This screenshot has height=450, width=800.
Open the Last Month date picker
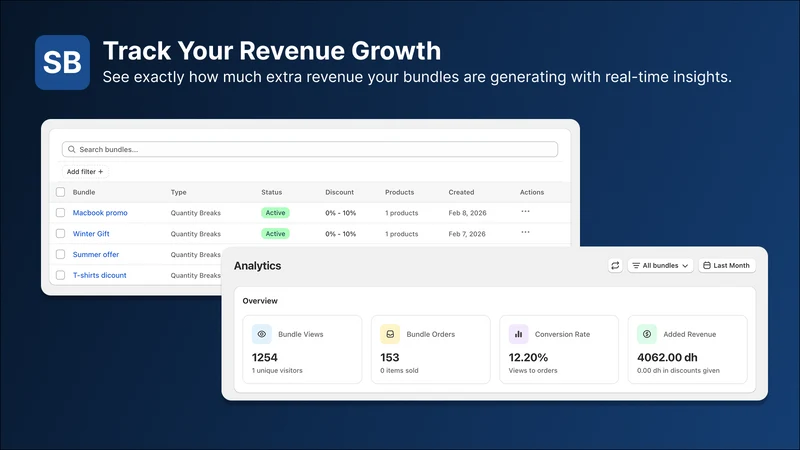click(727, 265)
